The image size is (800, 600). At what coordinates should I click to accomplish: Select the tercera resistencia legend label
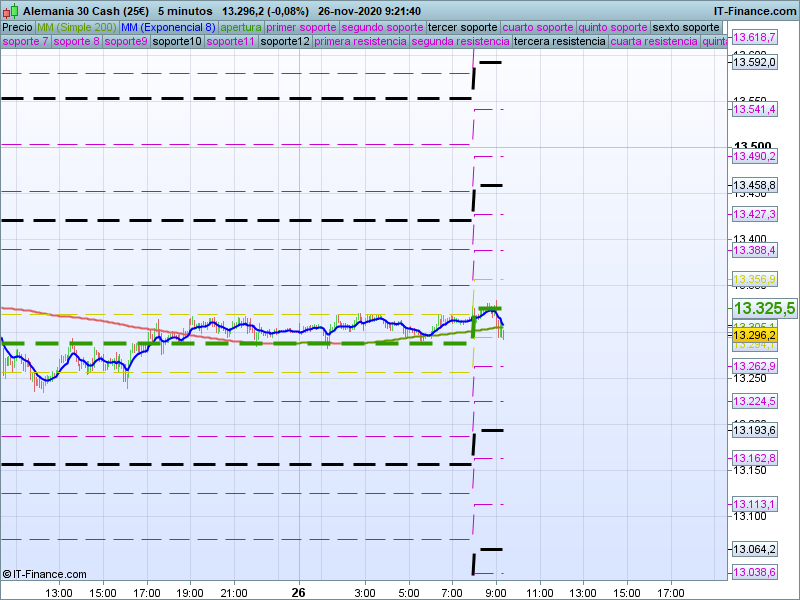coord(559,42)
